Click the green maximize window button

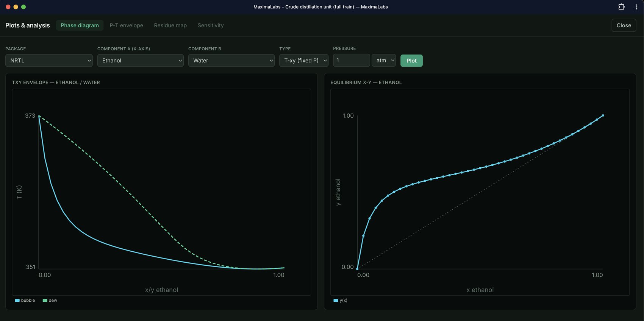click(23, 7)
